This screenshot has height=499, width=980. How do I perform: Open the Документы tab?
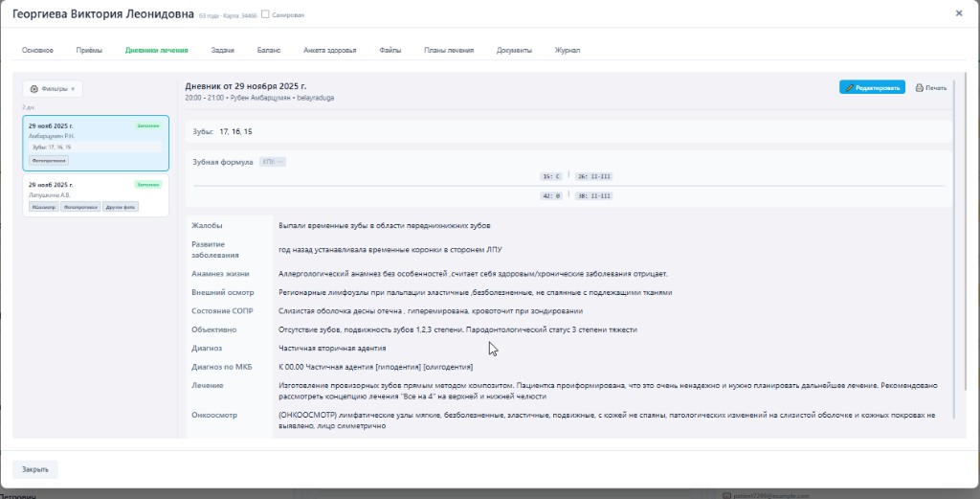coord(514,50)
